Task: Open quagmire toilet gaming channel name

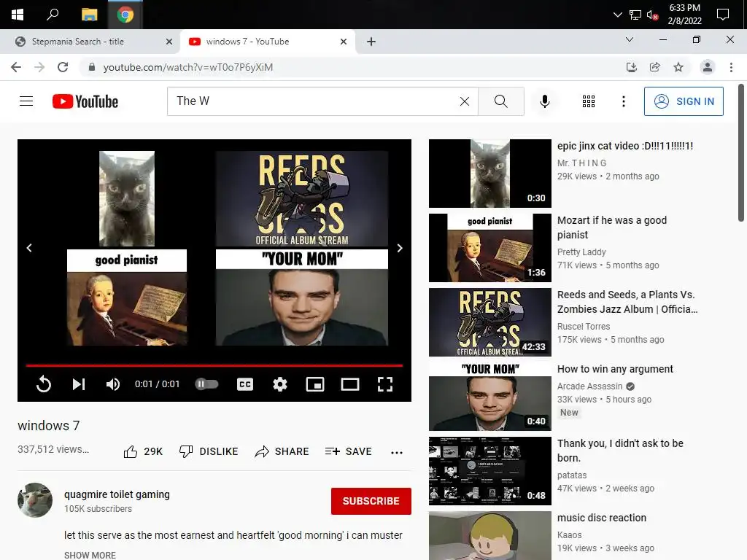Action: pos(117,494)
